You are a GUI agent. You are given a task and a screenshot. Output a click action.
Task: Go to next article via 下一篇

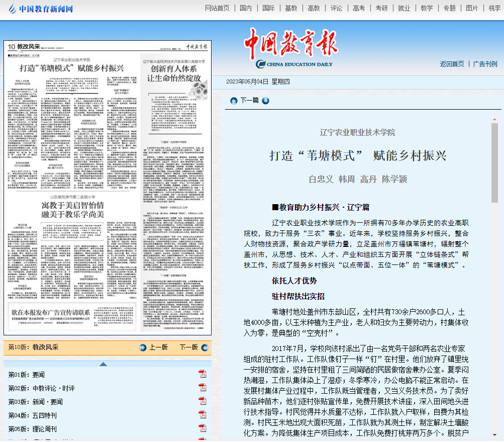[249, 101]
